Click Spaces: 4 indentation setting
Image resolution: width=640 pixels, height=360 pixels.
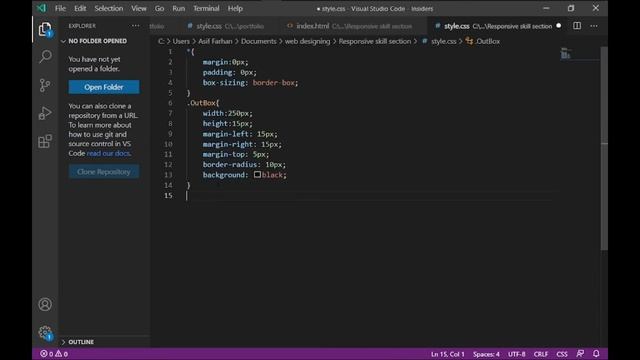486,354
